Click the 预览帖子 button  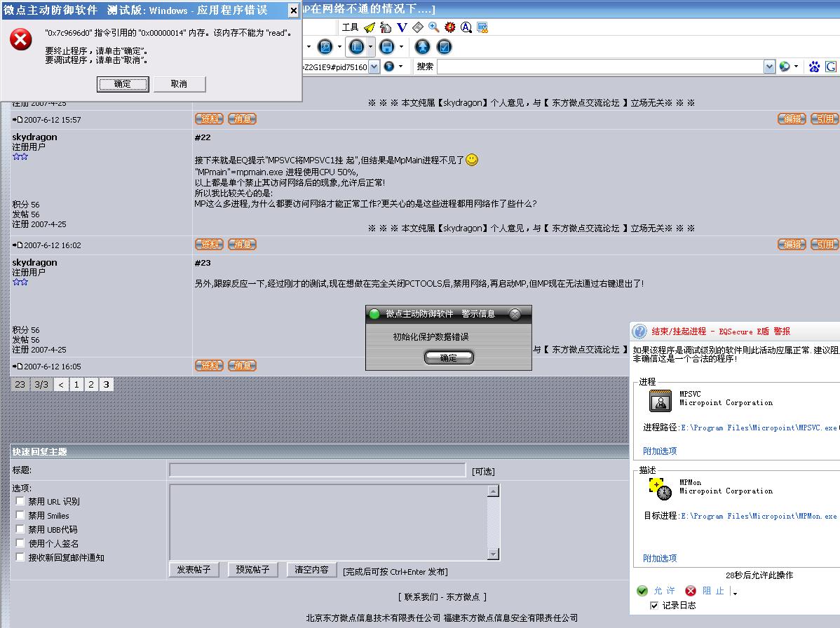point(253,570)
